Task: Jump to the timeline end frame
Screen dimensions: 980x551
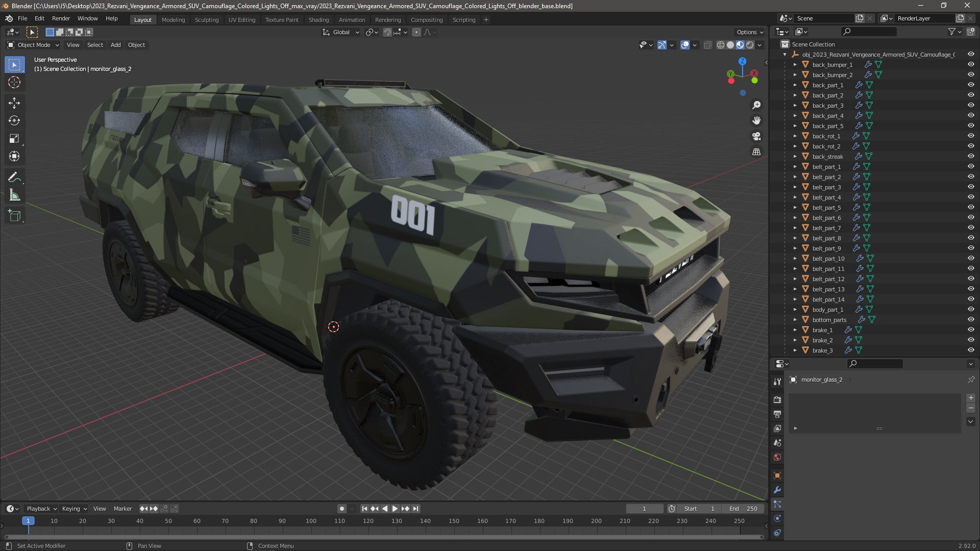Action: (415, 509)
